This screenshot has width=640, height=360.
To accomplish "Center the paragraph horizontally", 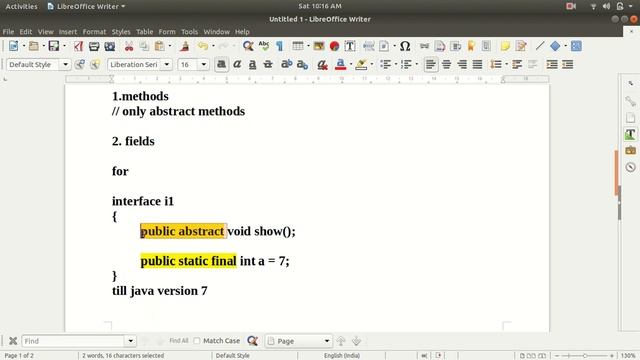I will coord(447,64).
